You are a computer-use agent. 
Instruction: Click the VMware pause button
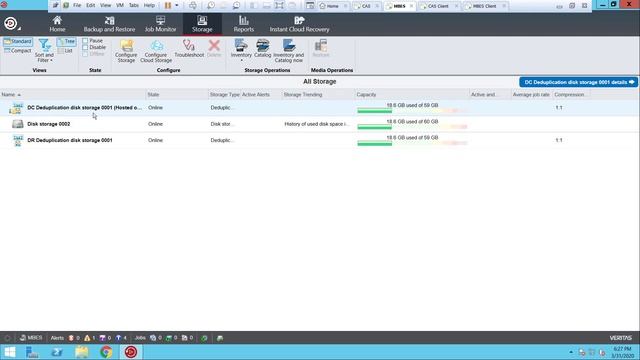coord(168,6)
